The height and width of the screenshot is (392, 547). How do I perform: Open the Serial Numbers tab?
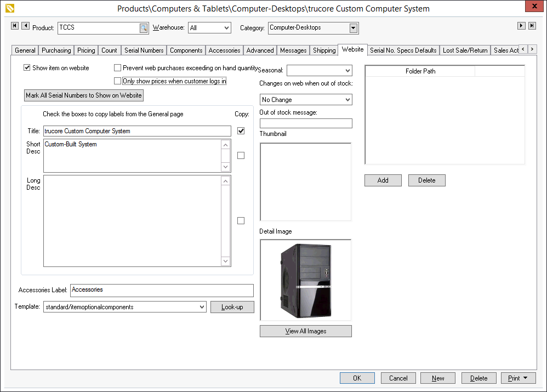click(x=144, y=50)
